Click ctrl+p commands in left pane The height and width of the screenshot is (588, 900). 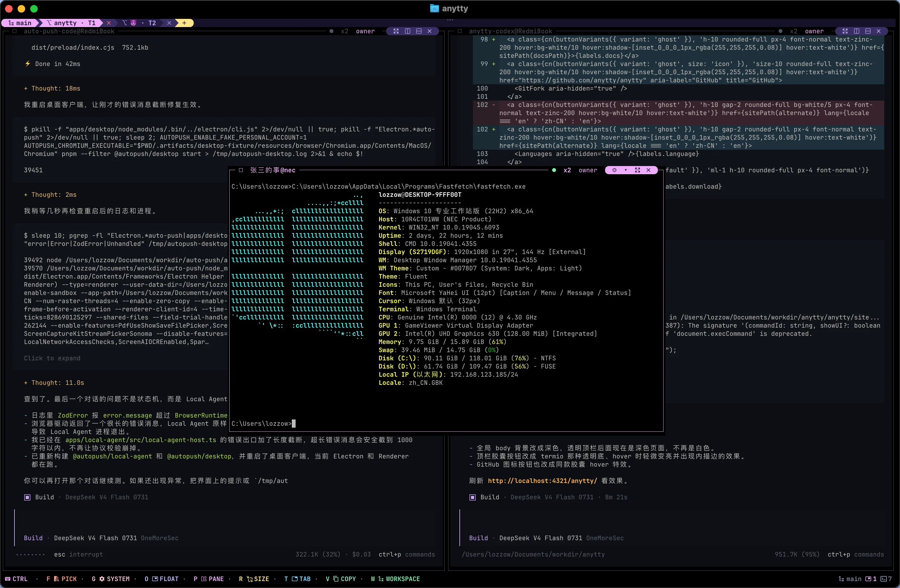tap(407, 554)
